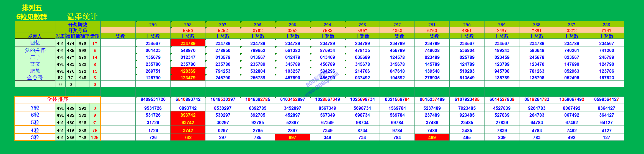644x154 pixels.
Task: Select the draw number 7747 cell
Action: (x=606, y=30)
